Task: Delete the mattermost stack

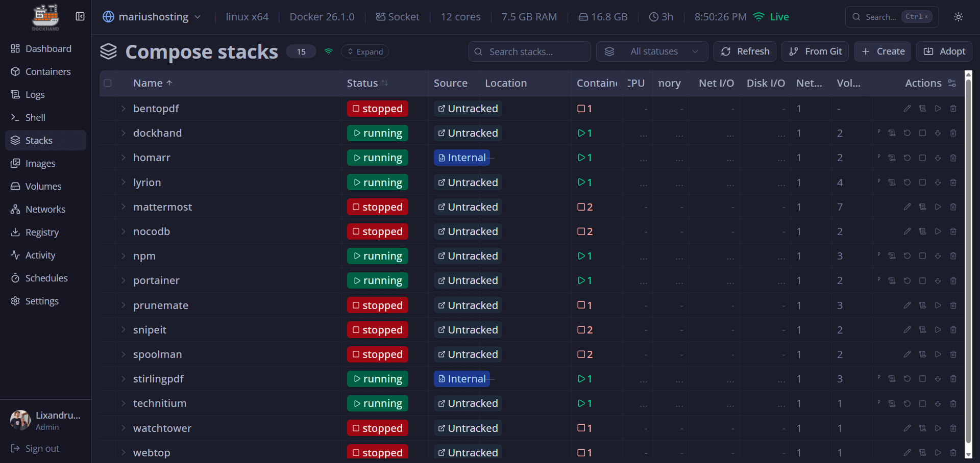Action: tap(953, 207)
